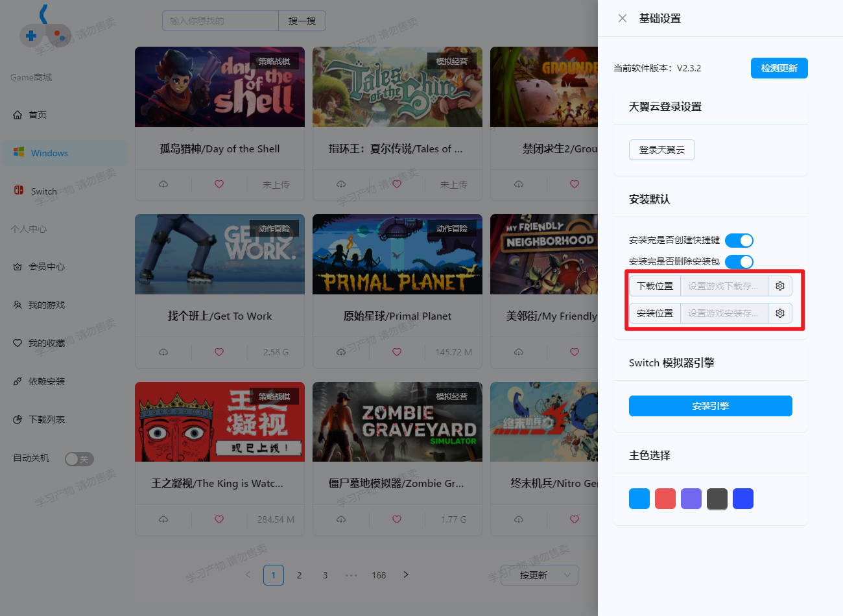843x616 pixels.
Task: Toggle 安装完是否删除安装包 switch
Action: (x=739, y=262)
